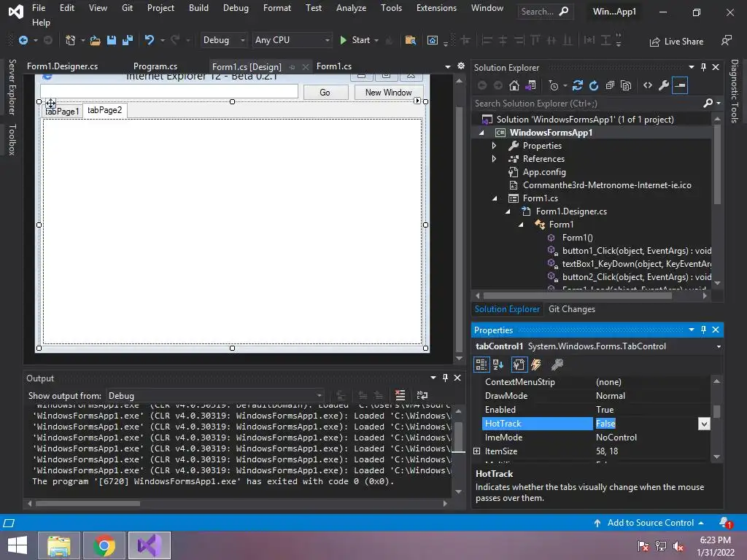Click Sync with Active Document icon
This screenshot has height=560, width=747.
tap(578, 85)
